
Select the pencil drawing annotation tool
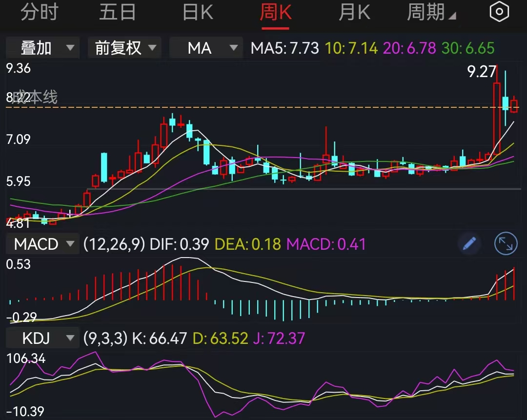[x=468, y=244]
